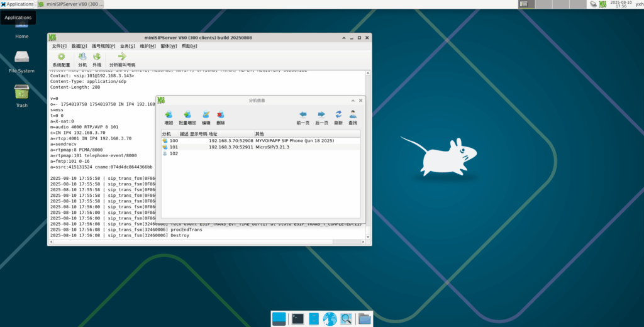The image size is (644, 327).
Task: Go to 前一页 previous page
Action: tap(303, 118)
